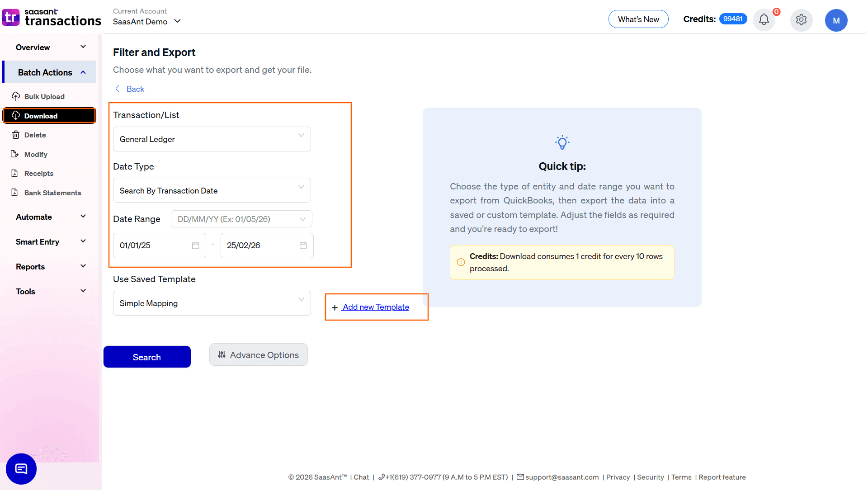The height and width of the screenshot is (491, 868).
Task: Click the Search button
Action: 147,357
